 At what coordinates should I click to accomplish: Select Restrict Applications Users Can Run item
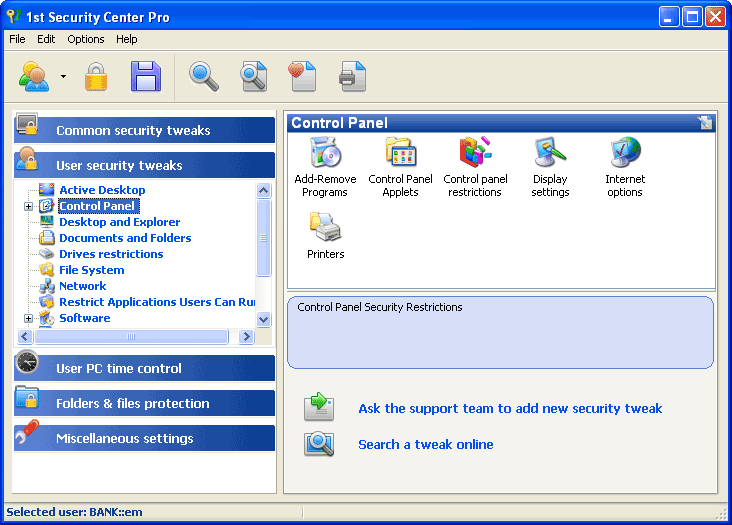[157, 302]
